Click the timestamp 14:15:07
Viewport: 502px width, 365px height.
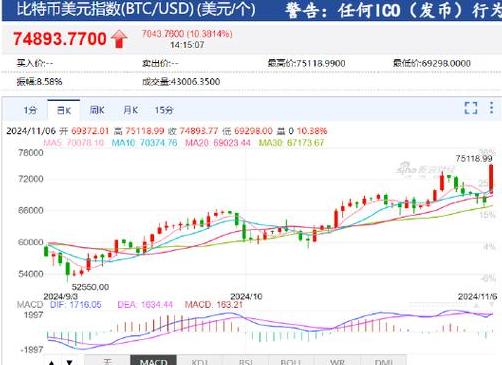click(187, 45)
